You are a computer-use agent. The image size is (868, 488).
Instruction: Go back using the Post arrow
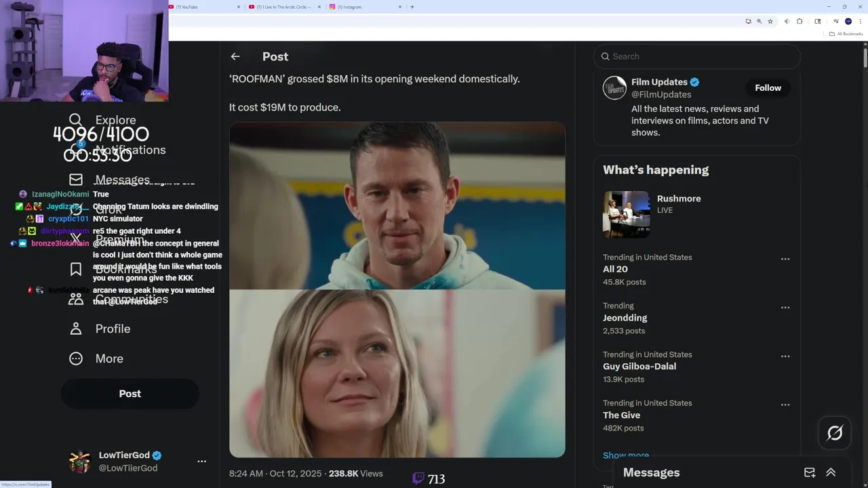(235, 57)
